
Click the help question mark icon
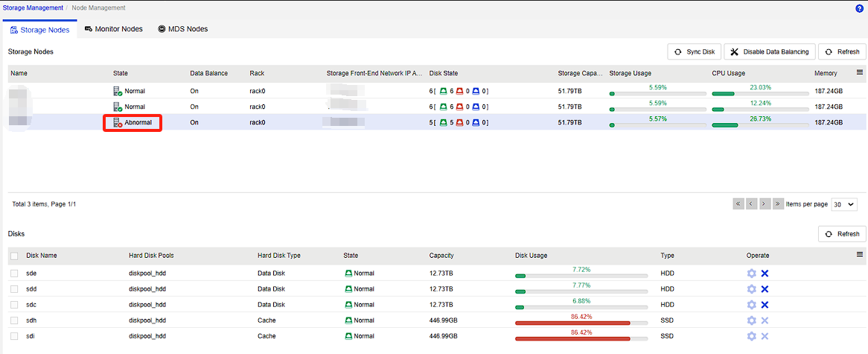coord(859,8)
